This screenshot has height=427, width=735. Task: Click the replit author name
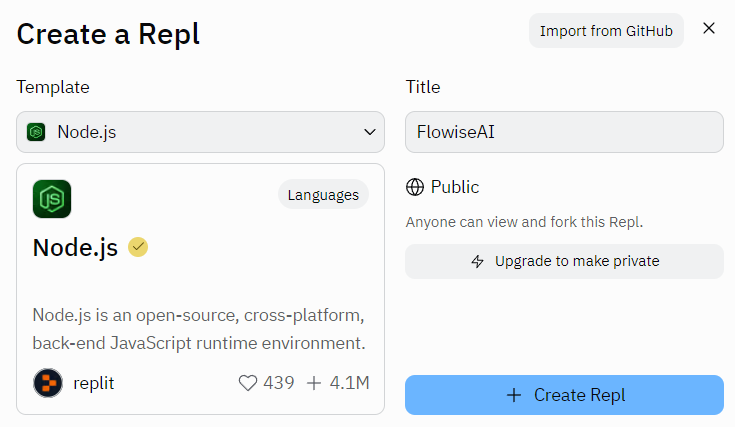point(93,383)
